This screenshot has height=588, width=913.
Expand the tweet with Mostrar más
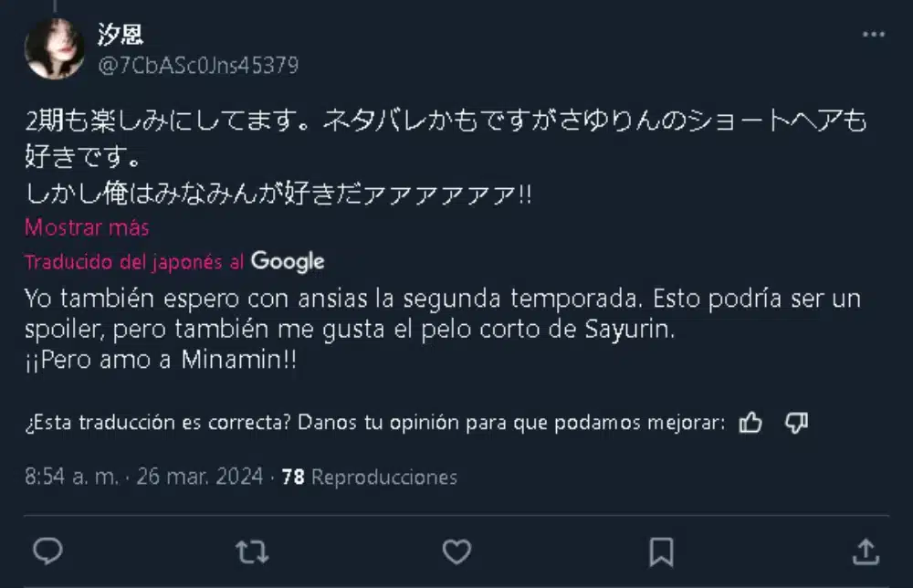tap(86, 227)
